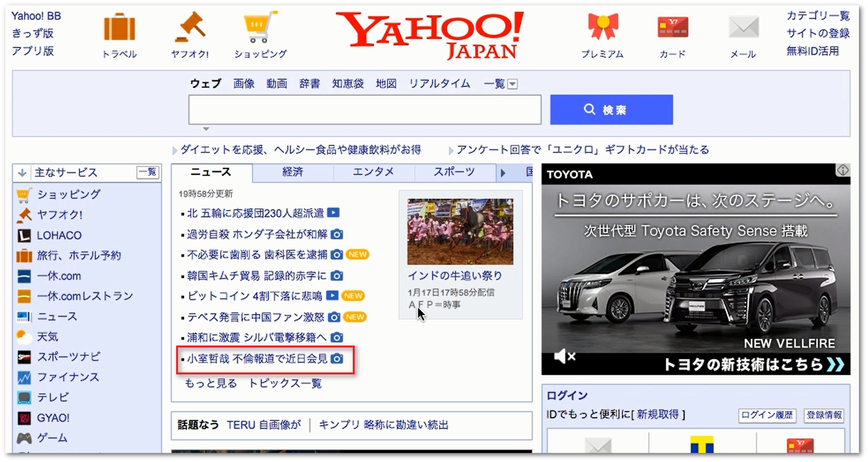
Task: Open headline 小室哲哉 不倫報道で近日会見
Action: [257, 359]
